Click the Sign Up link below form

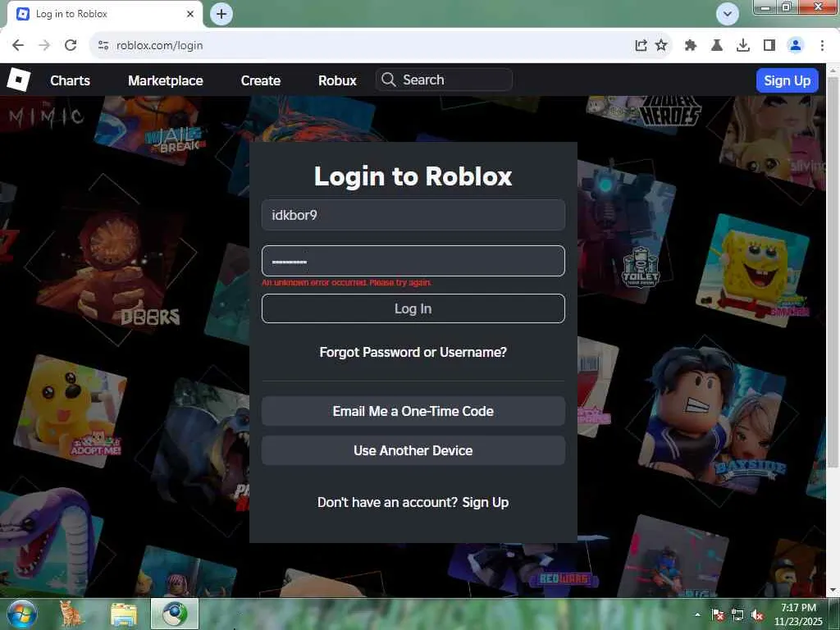click(x=486, y=503)
